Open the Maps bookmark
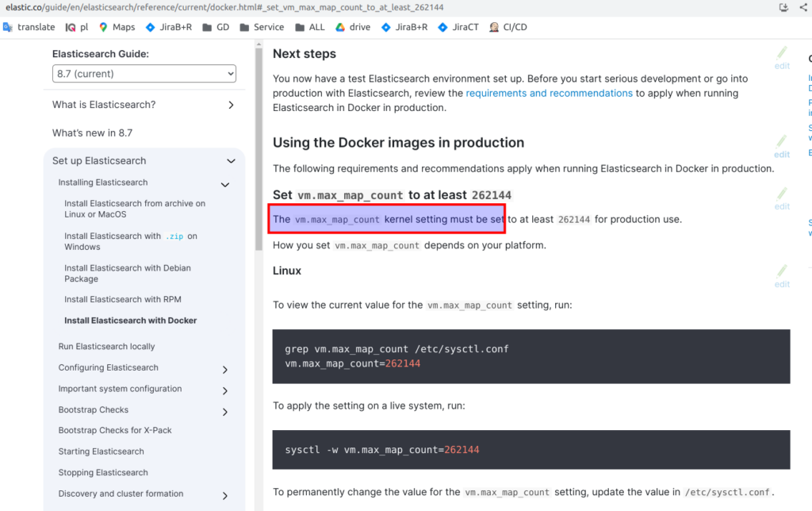 coord(117,27)
